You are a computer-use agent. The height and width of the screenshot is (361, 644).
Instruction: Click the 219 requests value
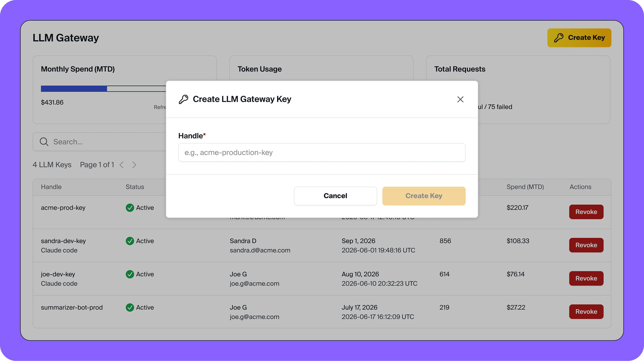(444, 307)
